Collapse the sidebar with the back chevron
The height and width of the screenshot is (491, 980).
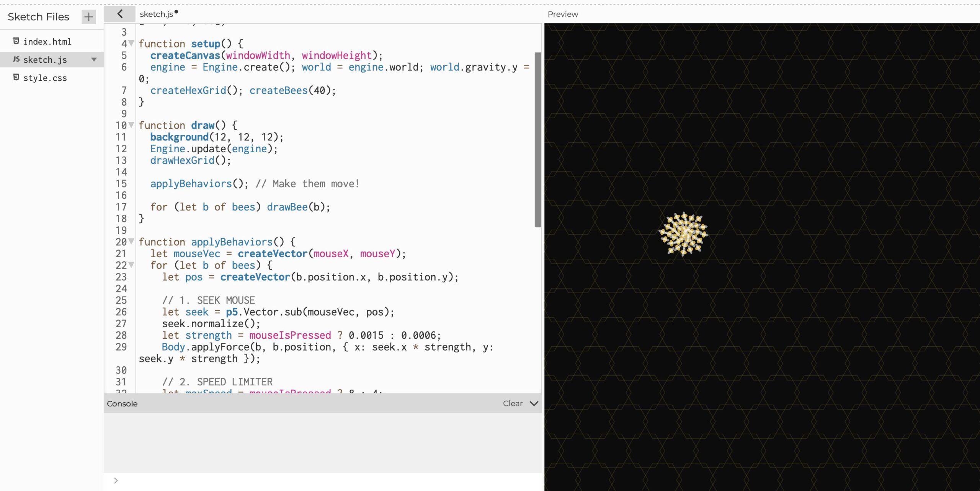coord(119,14)
